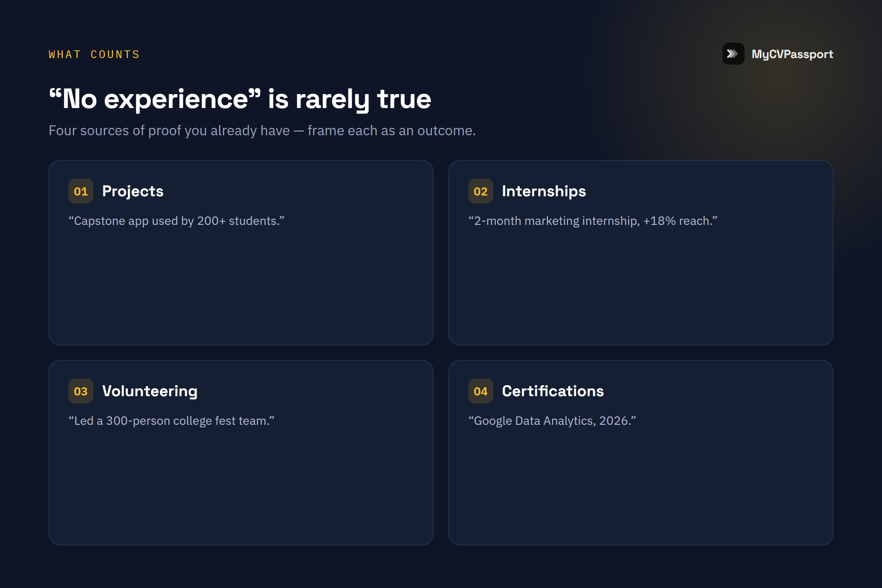Click the MyCVPassport double-chevron logo icon
The width and height of the screenshot is (882, 588).
[733, 54]
